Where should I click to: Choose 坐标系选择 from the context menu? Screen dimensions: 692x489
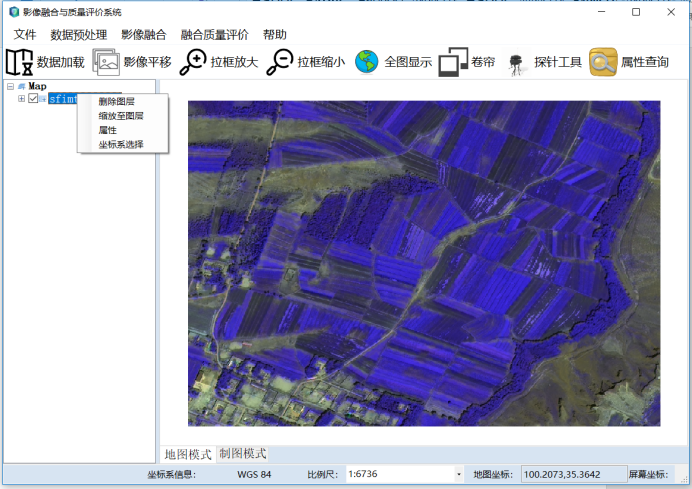120,145
